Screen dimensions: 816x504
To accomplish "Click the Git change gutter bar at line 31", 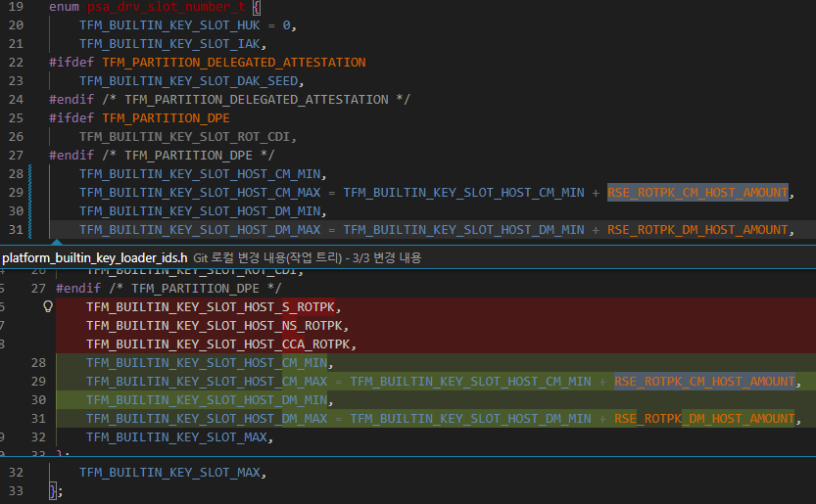I will click(31, 230).
